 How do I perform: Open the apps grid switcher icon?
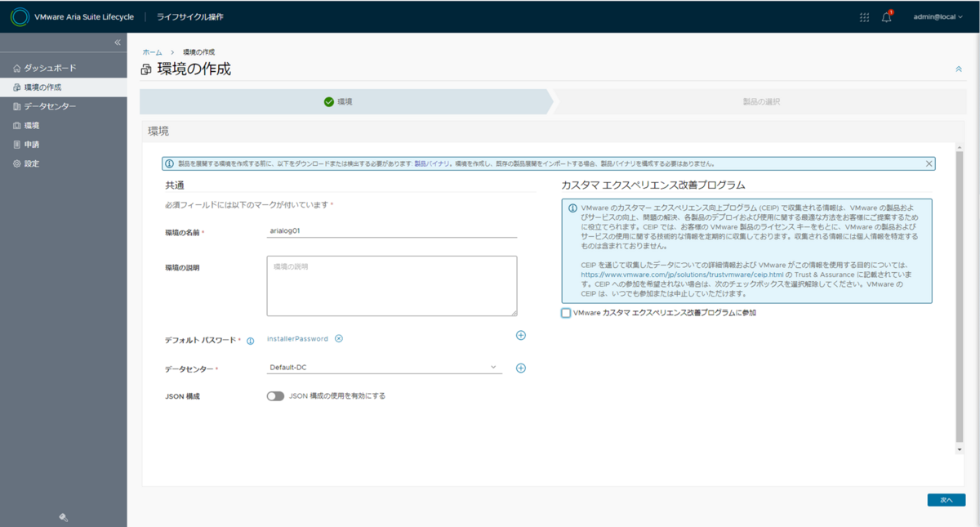click(x=864, y=17)
